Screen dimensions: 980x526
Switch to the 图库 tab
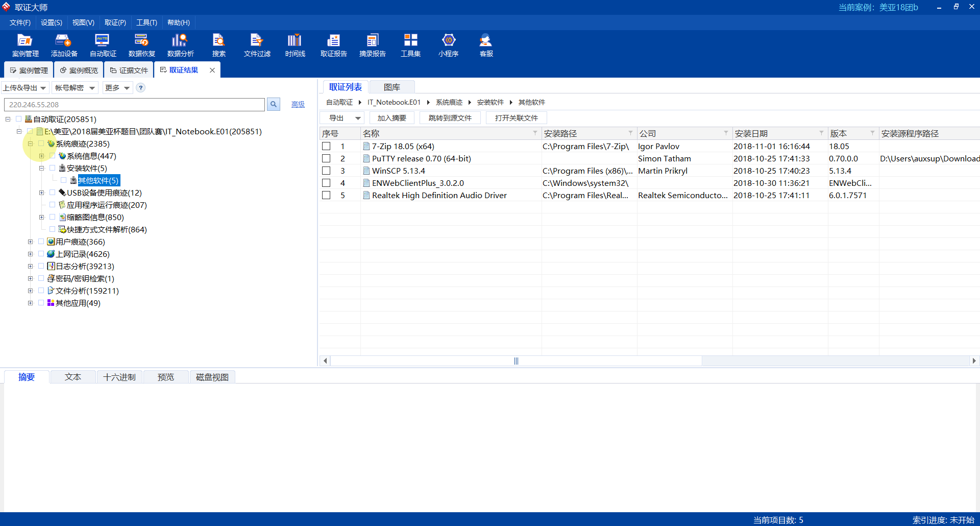point(391,87)
